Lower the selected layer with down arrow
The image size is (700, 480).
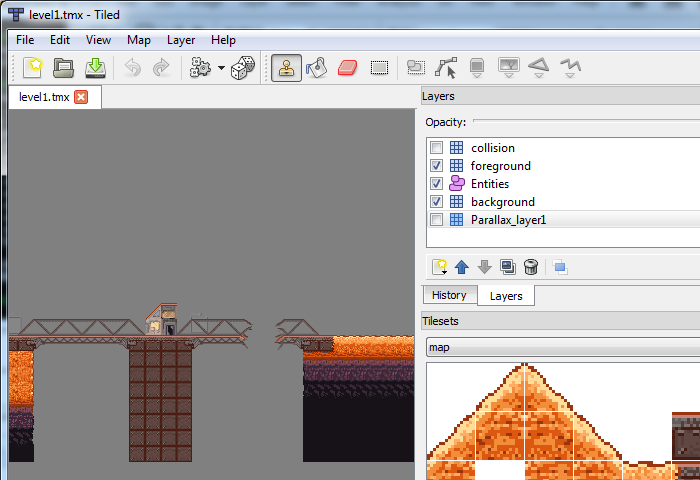point(484,267)
